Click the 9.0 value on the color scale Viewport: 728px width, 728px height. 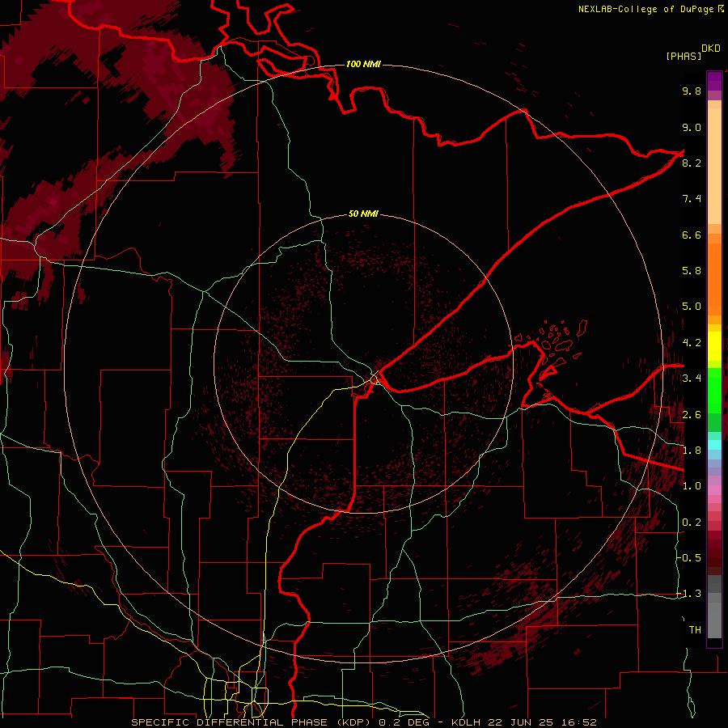[x=692, y=127]
